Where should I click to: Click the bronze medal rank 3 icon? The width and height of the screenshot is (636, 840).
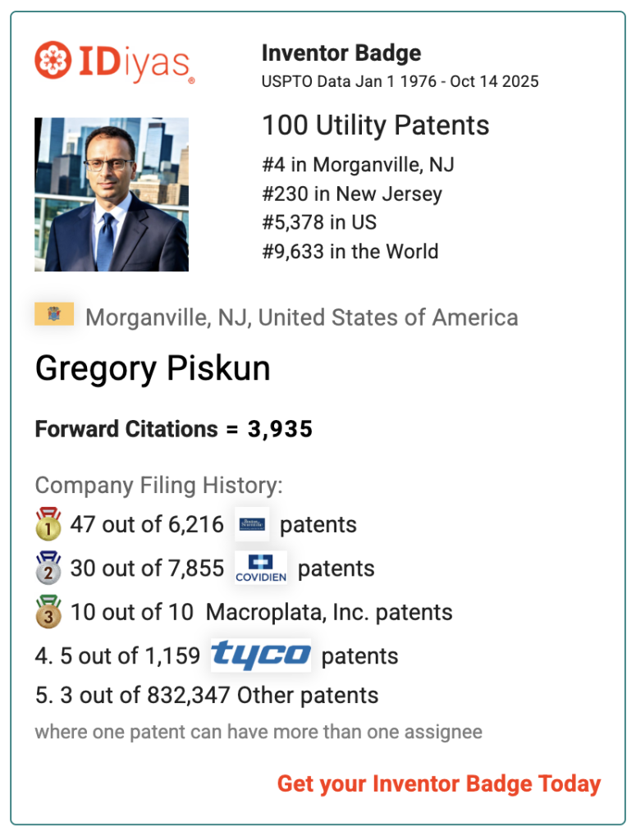[x=48, y=612]
